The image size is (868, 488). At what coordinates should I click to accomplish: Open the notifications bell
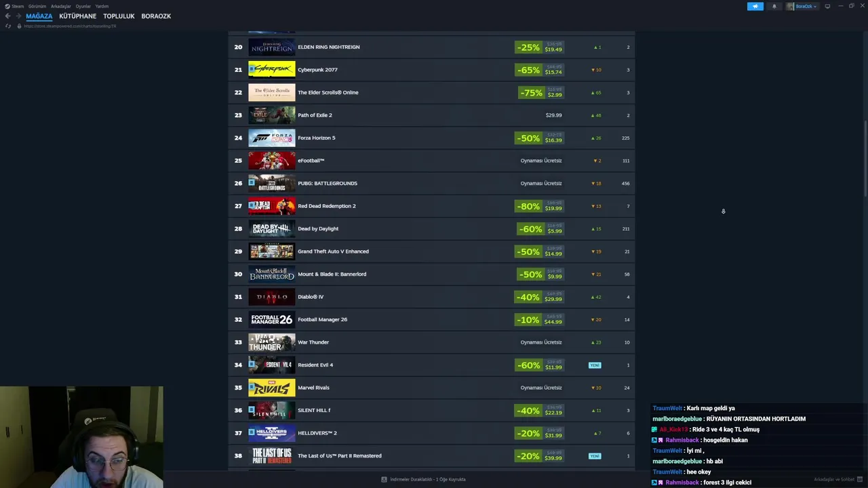point(774,6)
